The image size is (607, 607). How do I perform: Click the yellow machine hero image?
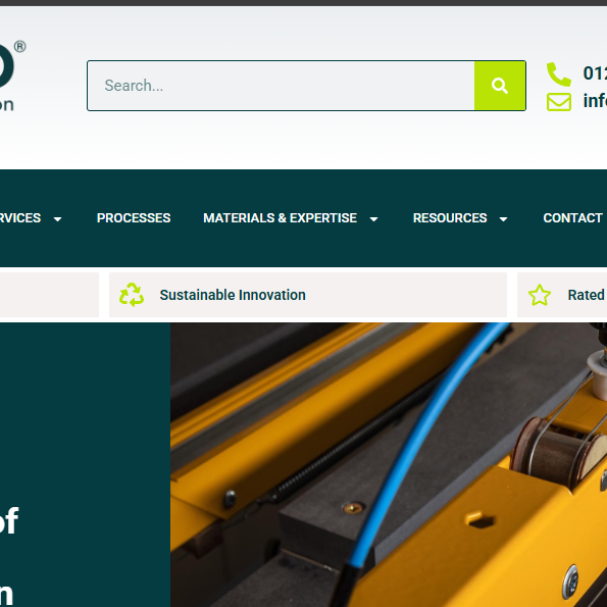click(389, 465)
